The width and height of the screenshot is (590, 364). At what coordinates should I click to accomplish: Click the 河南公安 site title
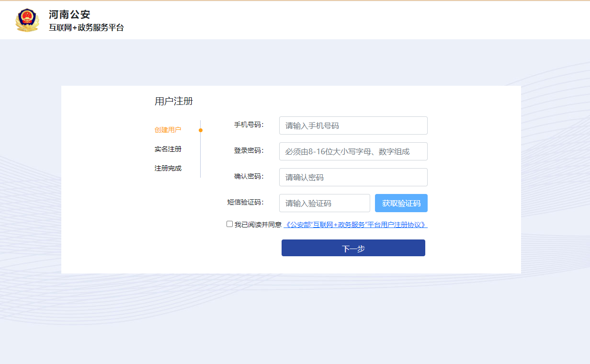pos(69,14)
